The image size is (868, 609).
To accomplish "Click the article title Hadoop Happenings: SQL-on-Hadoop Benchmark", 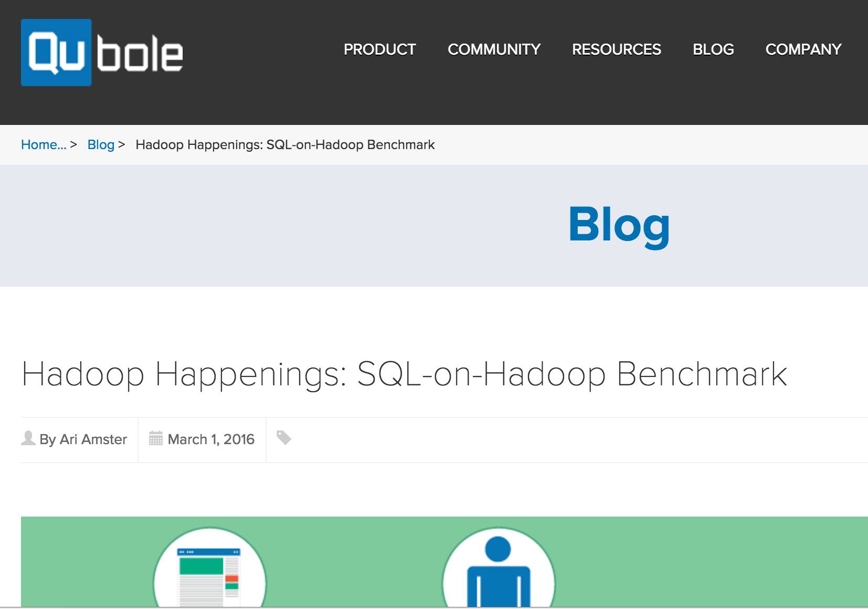I will click(x=404, y=375).
